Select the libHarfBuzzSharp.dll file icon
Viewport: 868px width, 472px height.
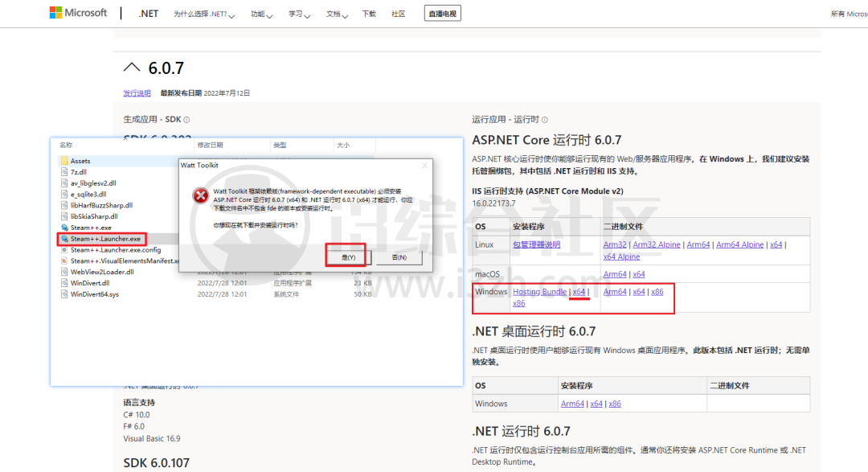pos(64,205)
